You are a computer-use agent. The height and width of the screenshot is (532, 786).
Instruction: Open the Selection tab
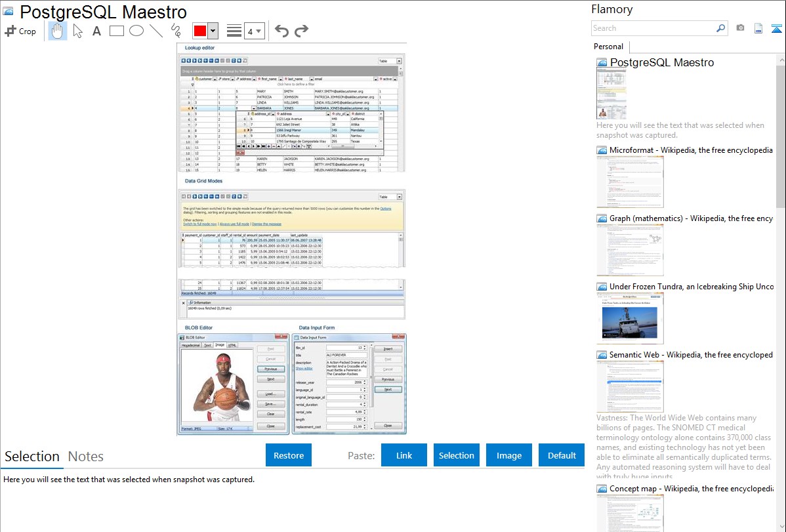pos(32,457)
